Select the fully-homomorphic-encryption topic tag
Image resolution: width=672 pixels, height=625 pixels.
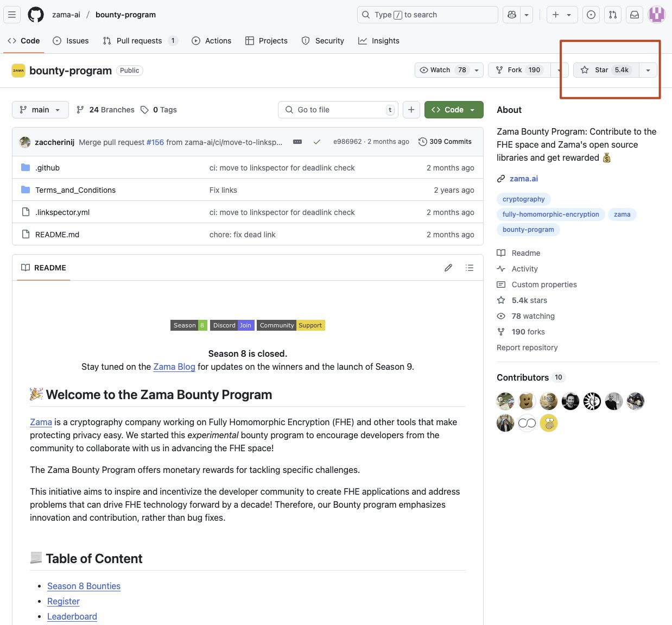click(x=550, y=214)
